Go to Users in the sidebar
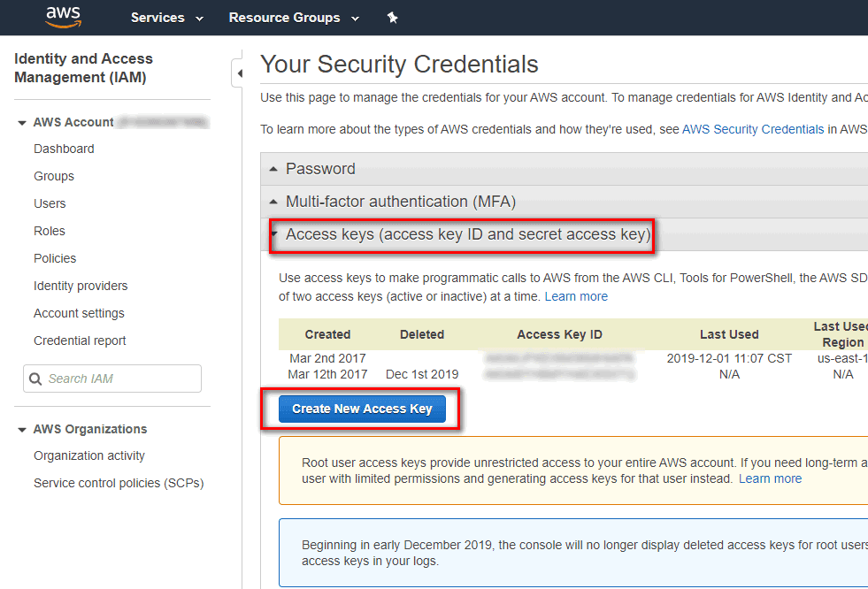Viewport: 868px width, 589px height. point(50,203)
